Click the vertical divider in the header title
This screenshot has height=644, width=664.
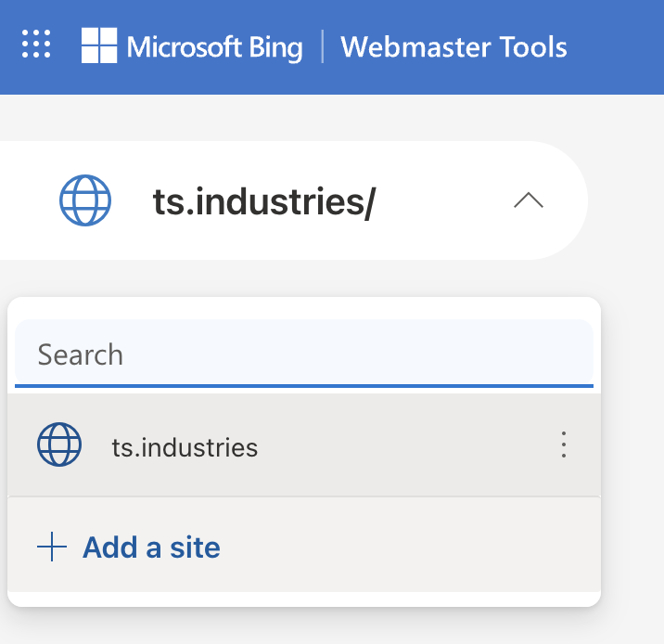[x=323, y=46]
